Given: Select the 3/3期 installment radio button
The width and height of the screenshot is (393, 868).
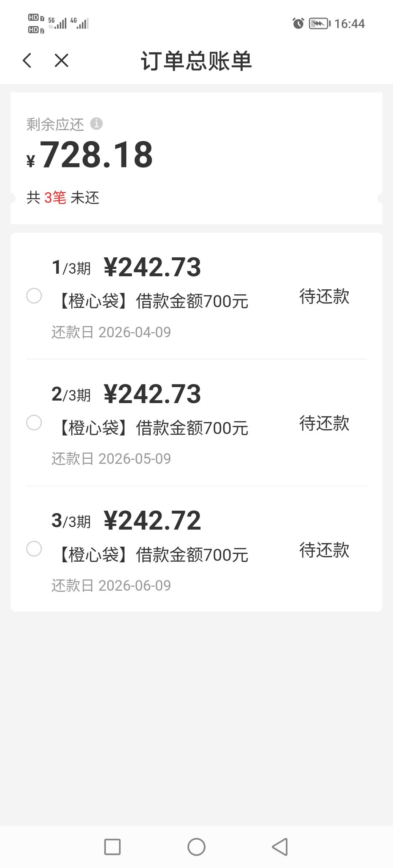Looking at the screenshot, I should click(x=34, y=549).
